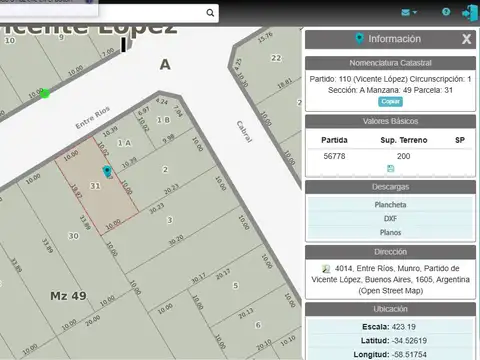The image size is (480, 360).
Task: Click the blue map marker on parcel 31
Action: pos(107,171)
